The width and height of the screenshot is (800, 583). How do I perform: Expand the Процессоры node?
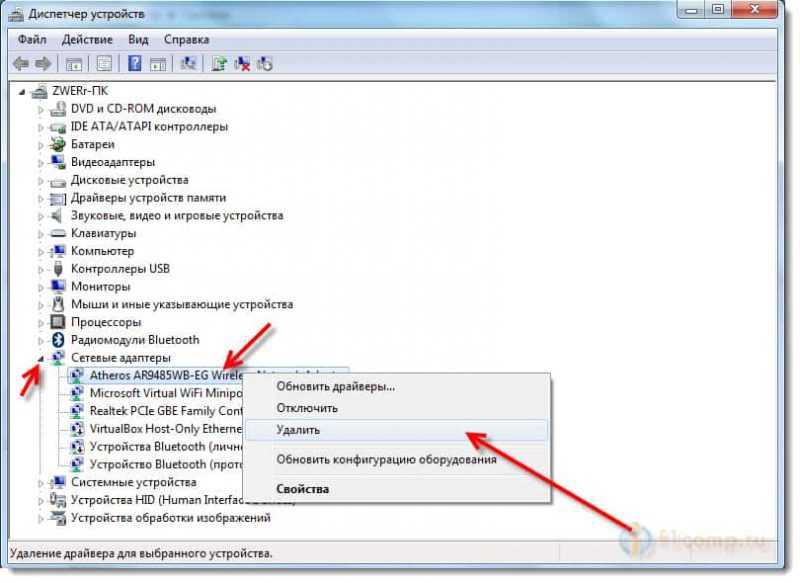pyautogui.click(x=41, y=322)
